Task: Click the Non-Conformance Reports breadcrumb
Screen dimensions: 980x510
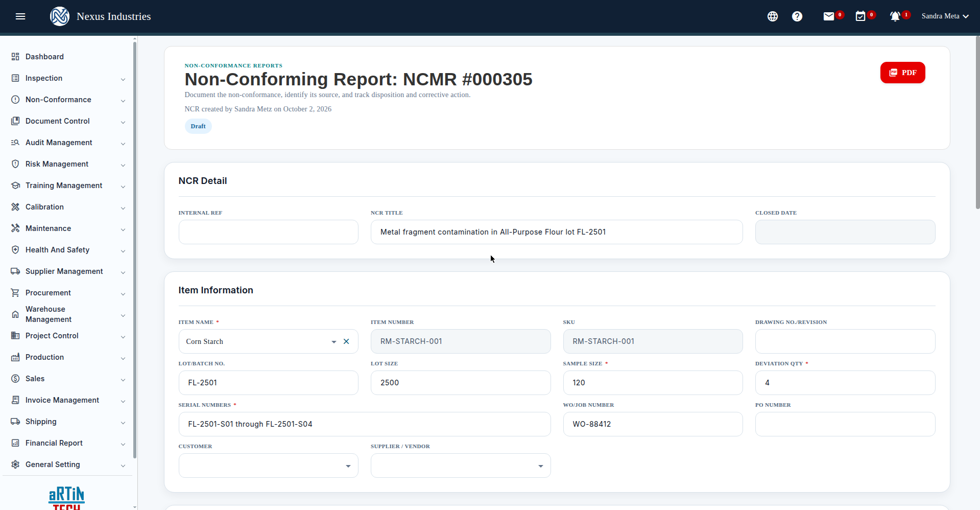Action: click(x=233, y=65)
